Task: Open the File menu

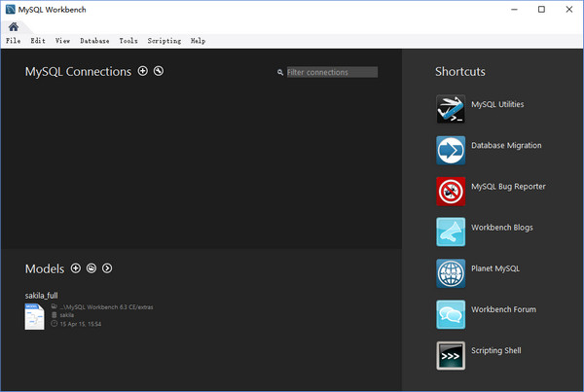Action: (13, 42)
